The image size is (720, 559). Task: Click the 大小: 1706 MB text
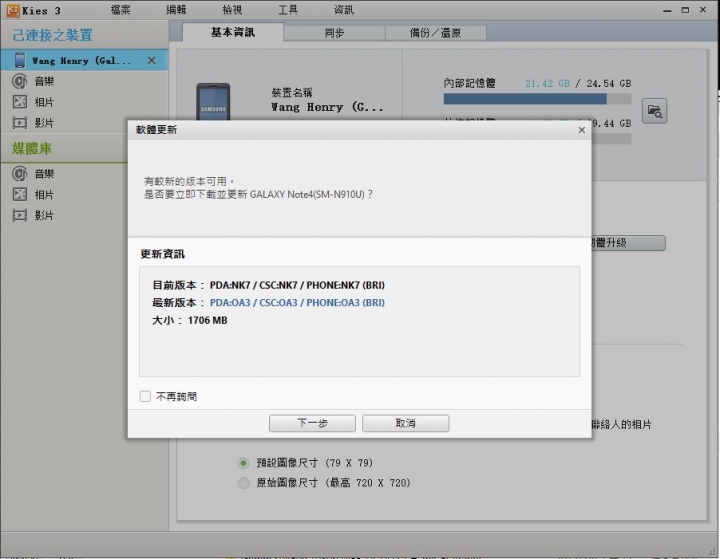190,320
